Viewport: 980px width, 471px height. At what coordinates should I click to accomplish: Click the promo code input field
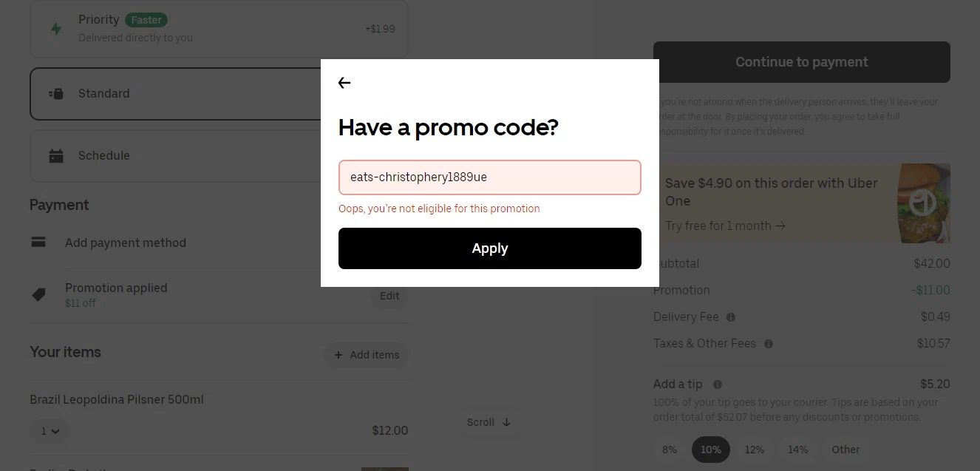(x=490, y=177)
